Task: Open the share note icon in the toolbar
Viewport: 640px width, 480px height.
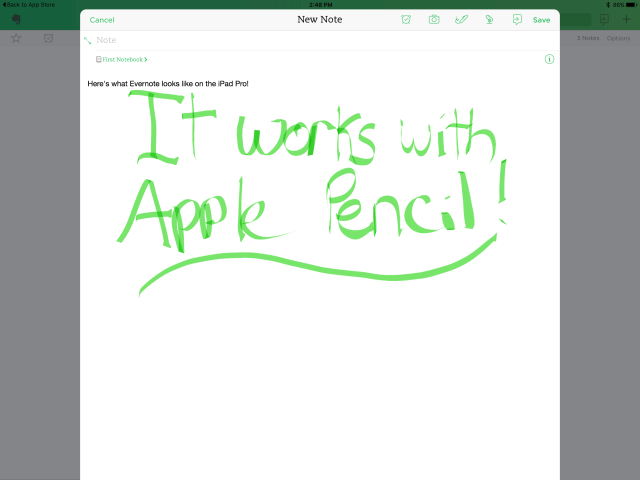Action: click(x=517, y=20)
